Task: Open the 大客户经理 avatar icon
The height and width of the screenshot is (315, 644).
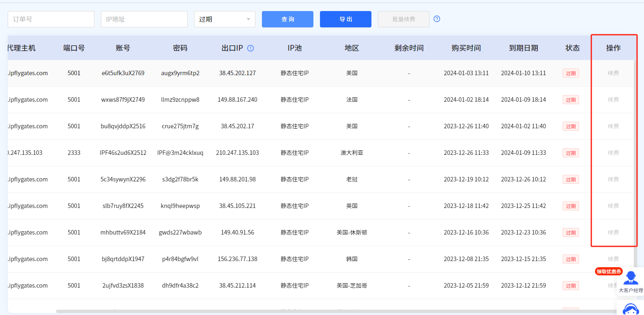Action: (x=631, y=278)
